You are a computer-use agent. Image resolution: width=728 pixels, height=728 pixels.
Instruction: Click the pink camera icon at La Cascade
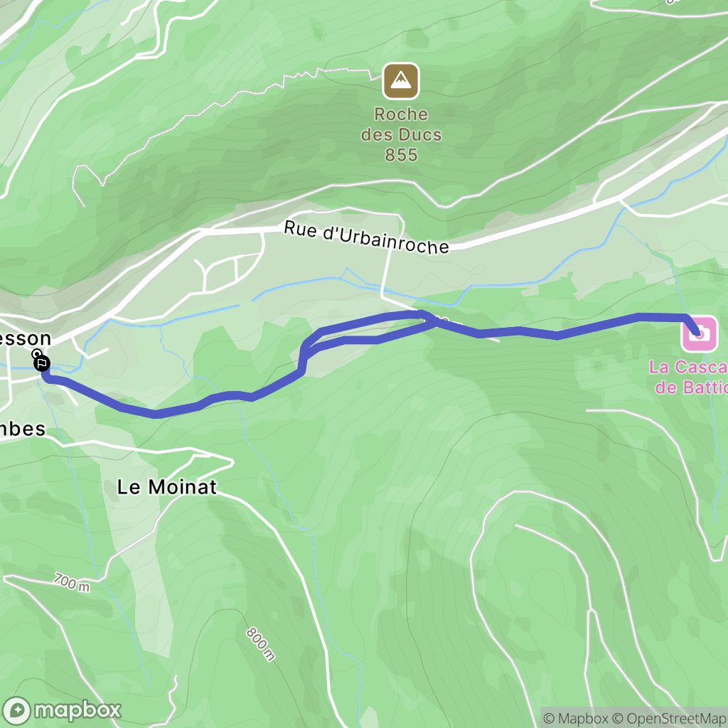point(700,333)
